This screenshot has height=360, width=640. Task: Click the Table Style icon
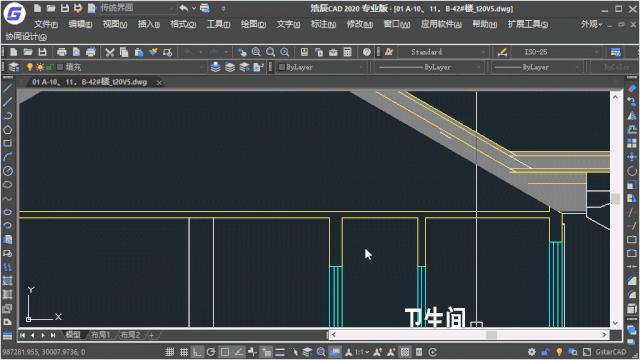click(616, 52)
